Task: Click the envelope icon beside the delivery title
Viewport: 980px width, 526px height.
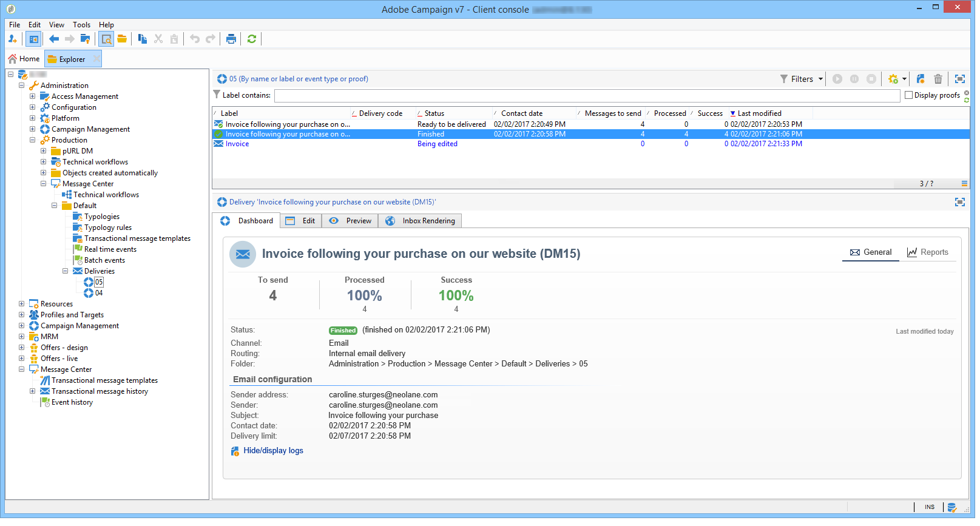Action: (x=243, y=254)
